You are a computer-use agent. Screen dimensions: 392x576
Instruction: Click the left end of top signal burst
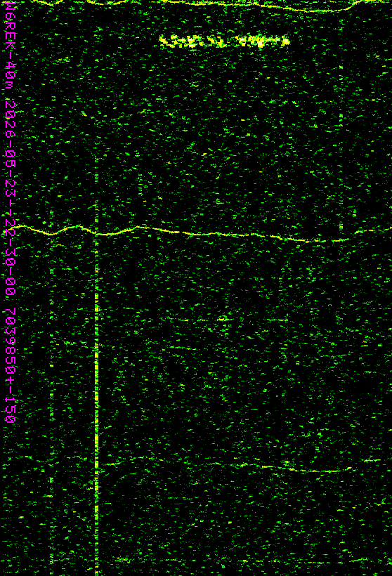pyautogui.click(x=163, y=41)
